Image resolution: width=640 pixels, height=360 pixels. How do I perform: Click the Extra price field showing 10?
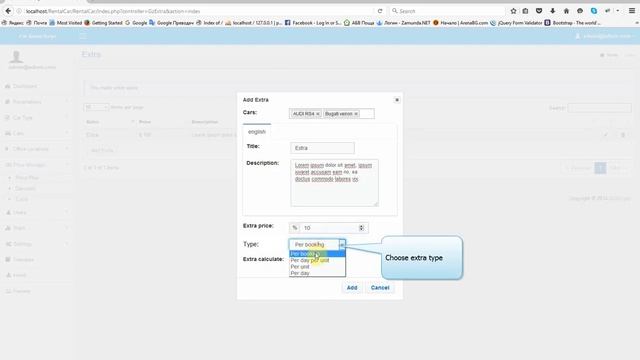[329, 228]
